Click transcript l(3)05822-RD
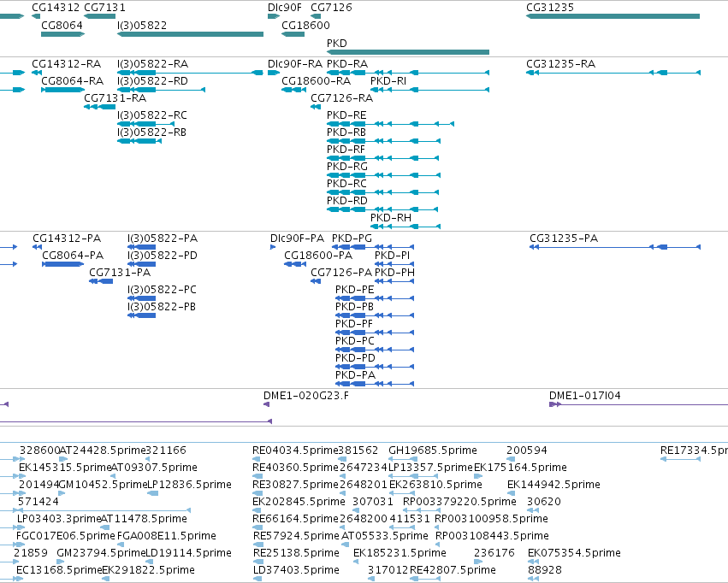The width and height of the screenshot is (728, 583). 153,81
